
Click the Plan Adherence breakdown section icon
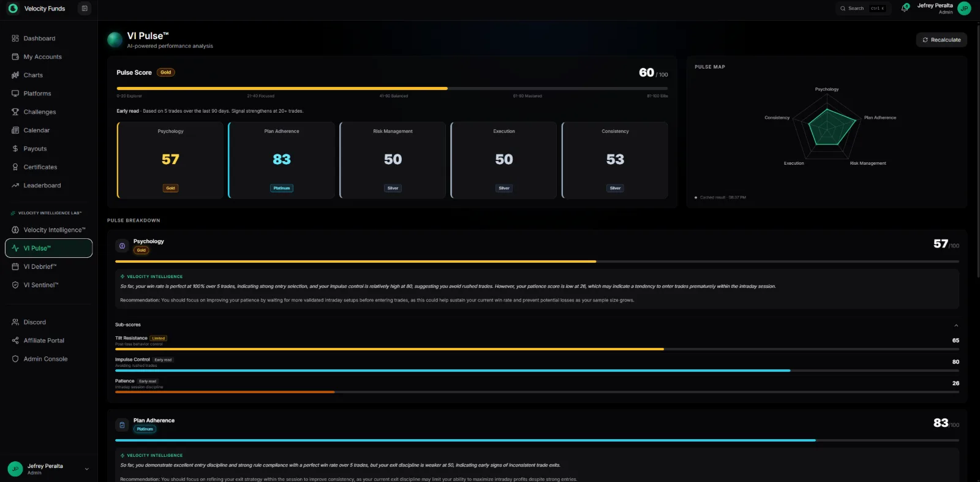point(122,424)
